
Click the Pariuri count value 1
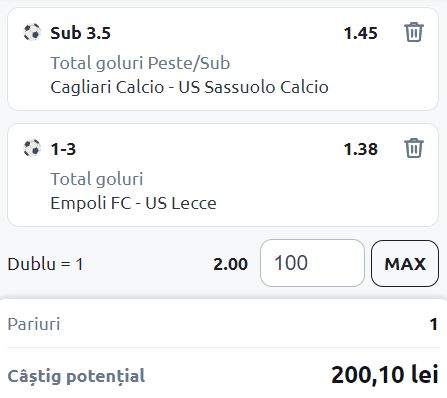click(434, 324)
